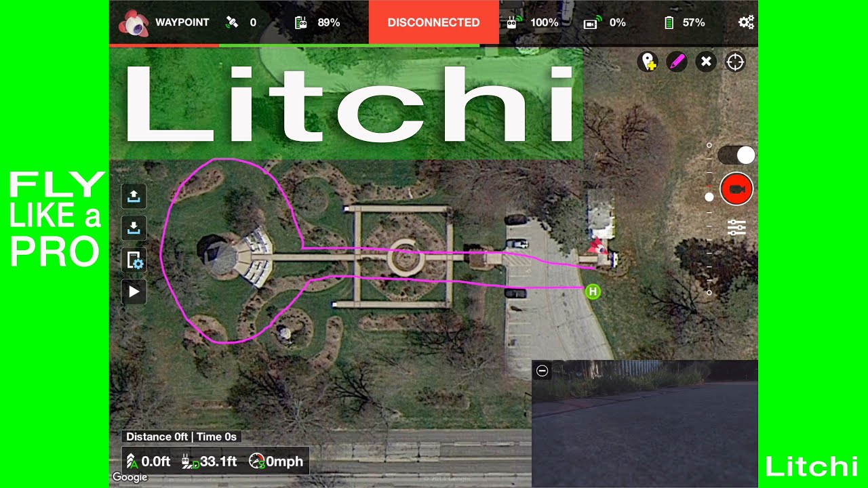Open camera settings sliders icon
Image resolution: width=868 pixels, height=488 pixels.
pos(736,227)
